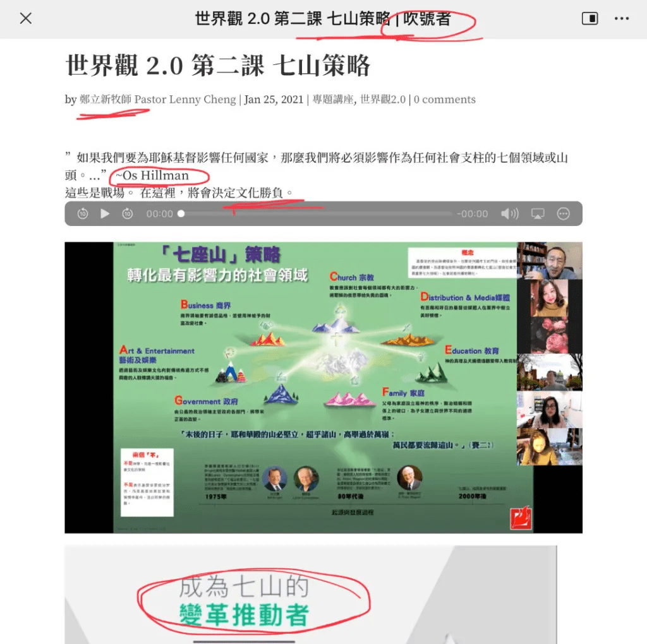Click the audio elapsed time 00:00 label
Image resolution: width=647 pixels, height=644 pixels.
coord(159,214)
